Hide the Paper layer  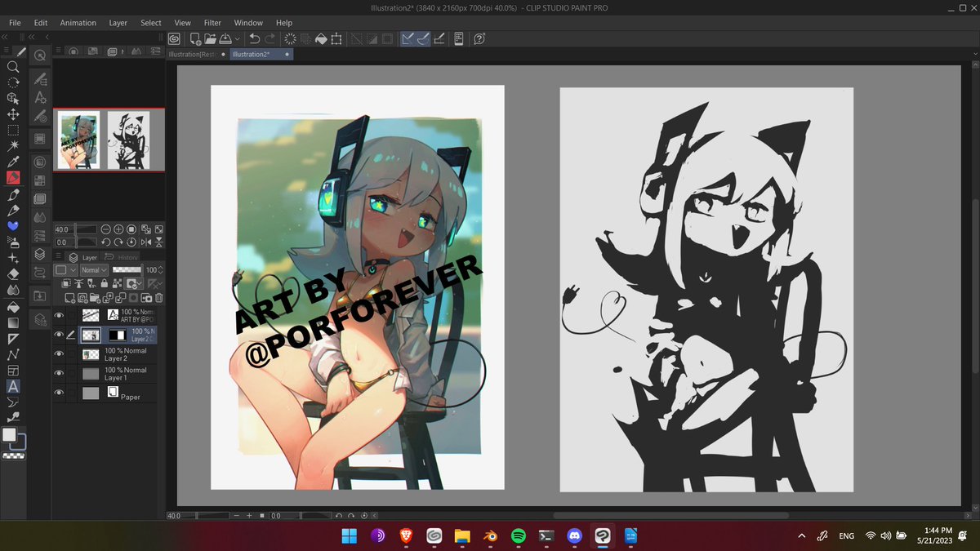(59, 393)
